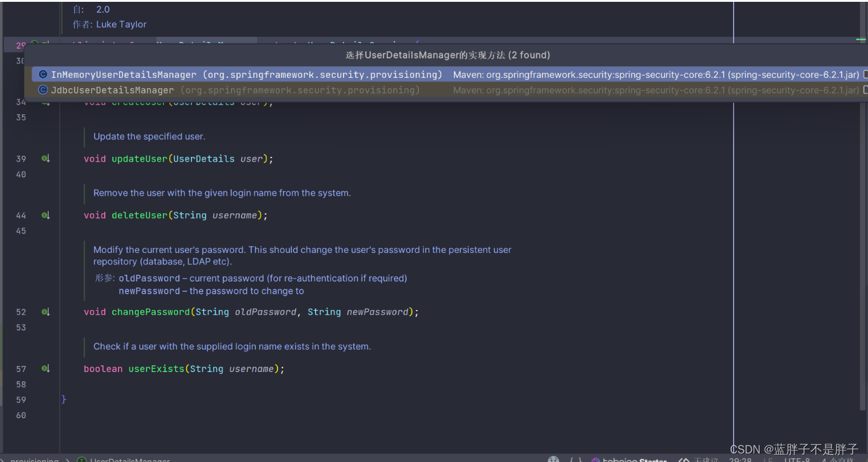The width and height of the screenshot is (868, 462).
Task: Select the JdbcUserDetailsManager implementation
Action: (x=450, y=90)
